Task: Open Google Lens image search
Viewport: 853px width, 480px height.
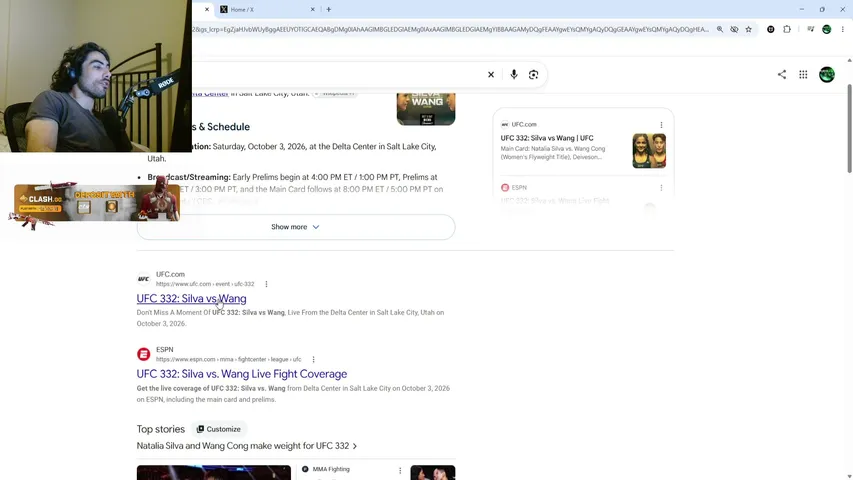Action: [x=533, y=75]
